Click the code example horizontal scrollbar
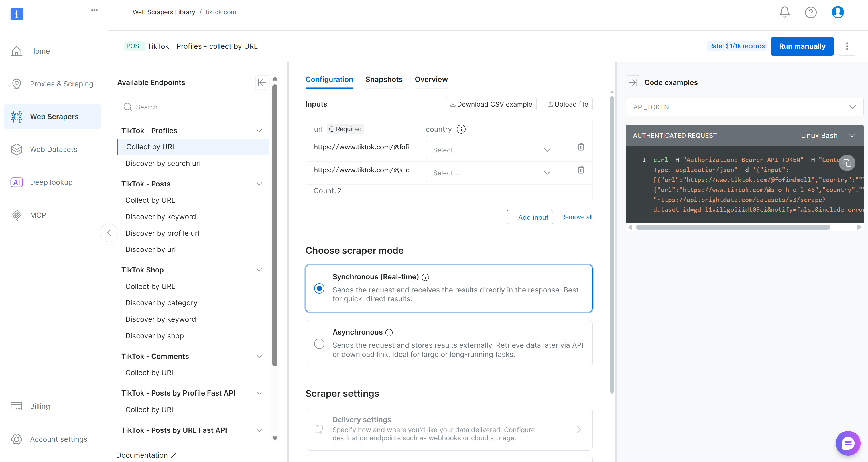 pyautogui.click(x=733, y=227)
